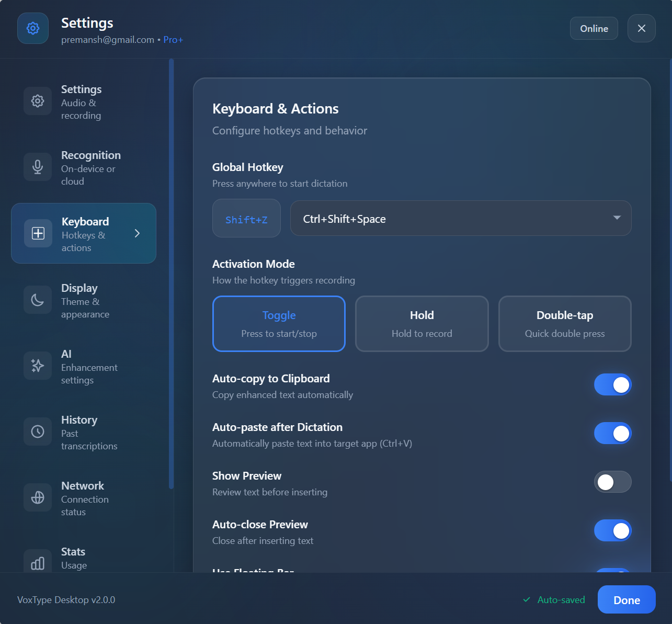Select the Settings gear icon in sidebar

point(37,101)
